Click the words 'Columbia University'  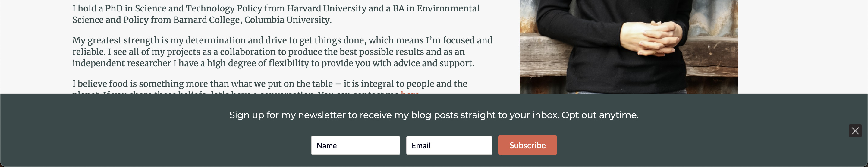coord(287,20)
